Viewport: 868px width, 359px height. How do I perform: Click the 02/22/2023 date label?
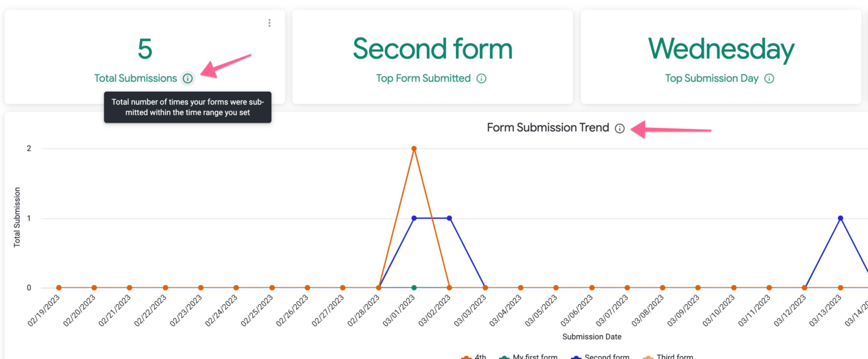(x=151, y=312)
